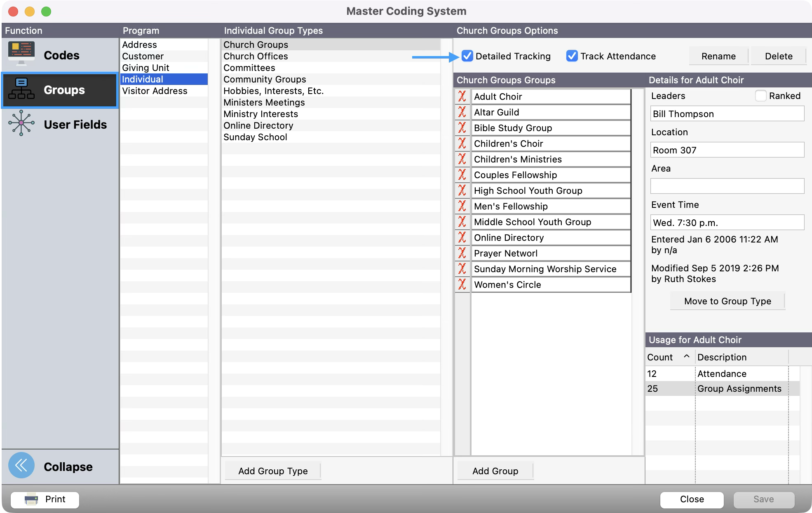Image resolution: width=812 pixels, height=513 pixels.
Task: Click the Event Time field
Action: pos(727,223)
